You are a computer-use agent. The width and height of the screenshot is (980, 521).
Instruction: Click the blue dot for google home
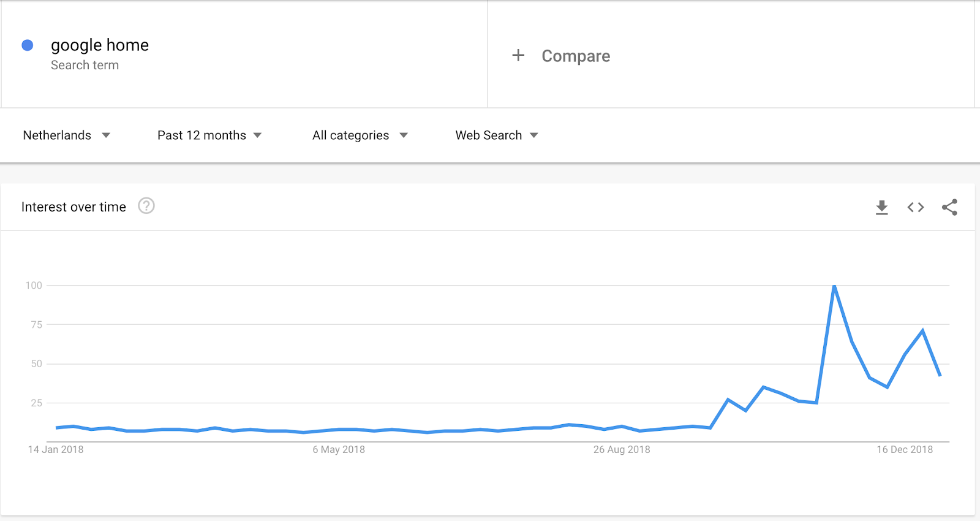(x=28, y=45)
